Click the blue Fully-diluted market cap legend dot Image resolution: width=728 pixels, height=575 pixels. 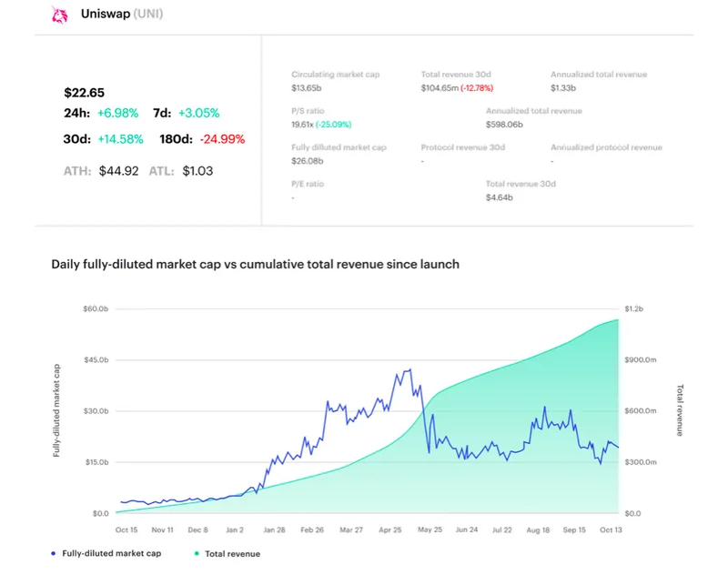(x=56, y=553)
